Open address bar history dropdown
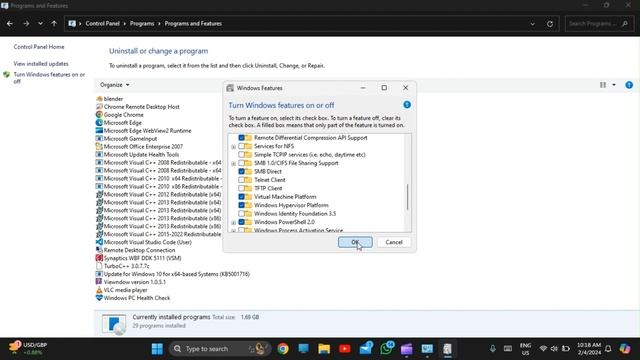This screenshot has width=640, height=360. click(x=532, y=24)
